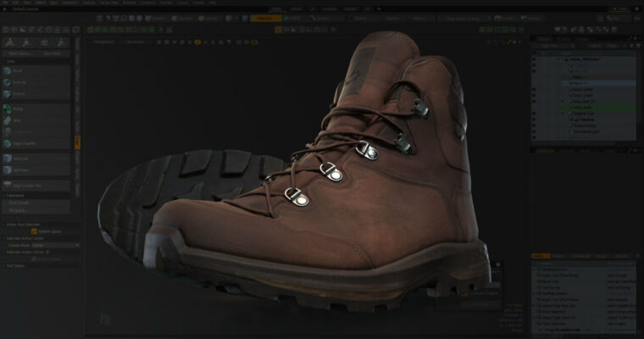The width and height of the screenshot is (644, 339).
Task: Toggle visibility eye of the Camera item
Action: click(x=534, y=119)
